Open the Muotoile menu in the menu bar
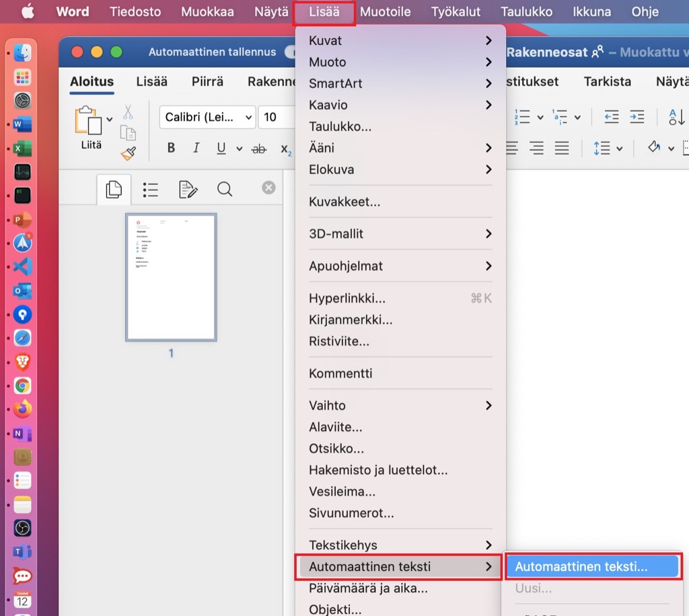The image size is (689, 616). 386,12
